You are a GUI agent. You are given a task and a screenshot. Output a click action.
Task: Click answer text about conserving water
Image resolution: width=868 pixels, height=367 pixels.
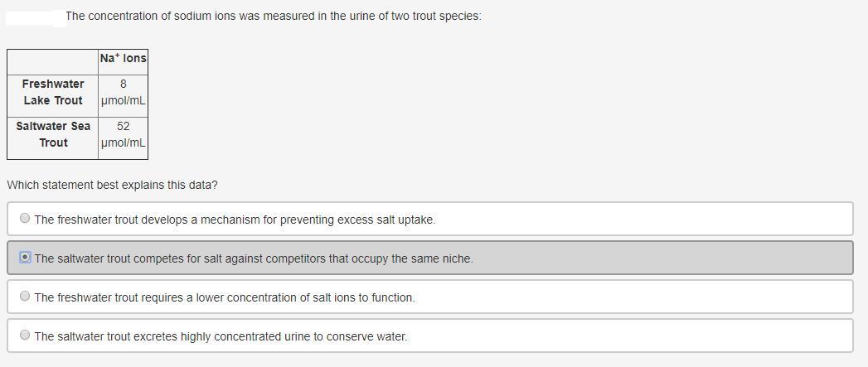[x=221, y=336]
